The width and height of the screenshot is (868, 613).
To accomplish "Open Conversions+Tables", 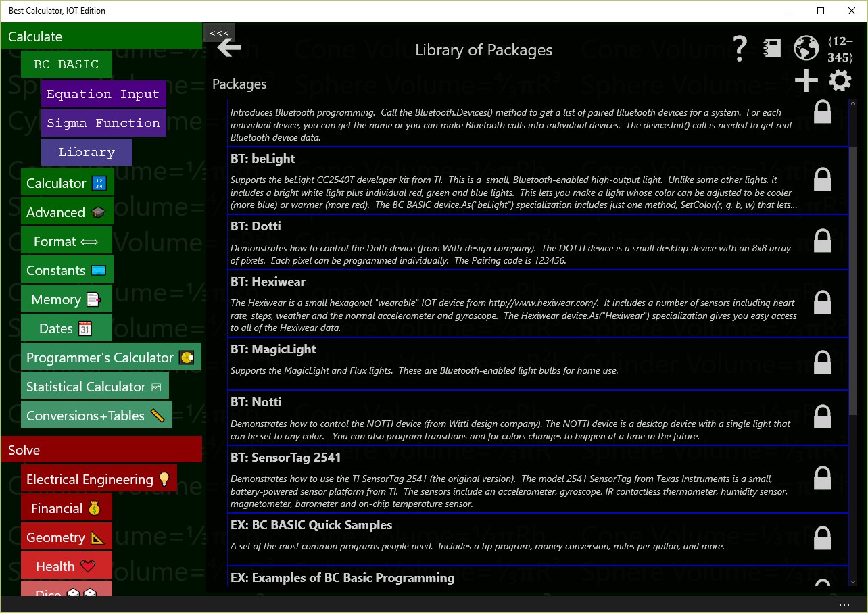I will tap(97, 416).
